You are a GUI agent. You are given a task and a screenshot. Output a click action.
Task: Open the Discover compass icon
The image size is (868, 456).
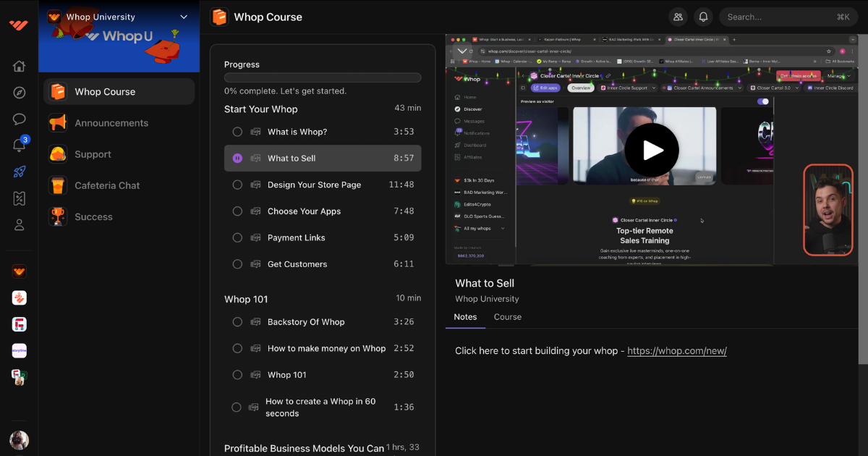[19, 93]
